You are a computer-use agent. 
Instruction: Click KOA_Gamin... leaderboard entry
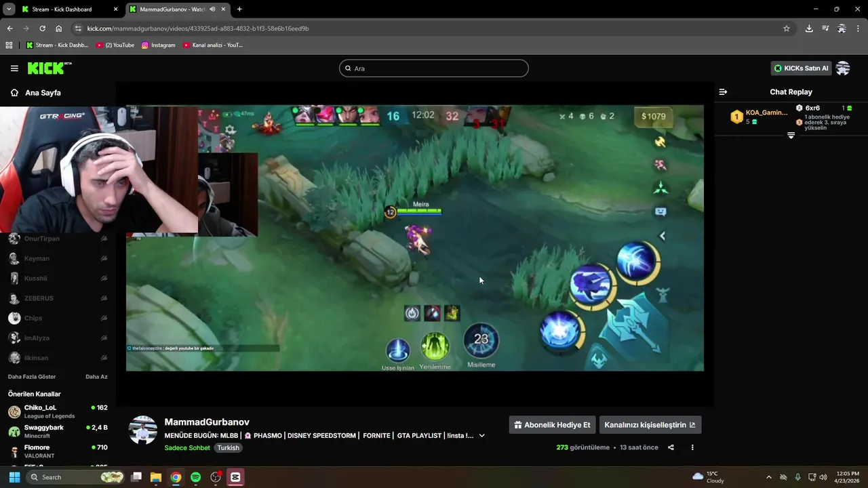pyautogui.click(x=759, y=117)
